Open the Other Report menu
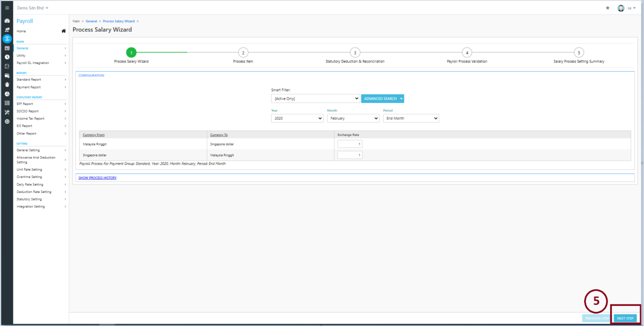The height and width of the screenshot is (326, 644). point(41,133)
